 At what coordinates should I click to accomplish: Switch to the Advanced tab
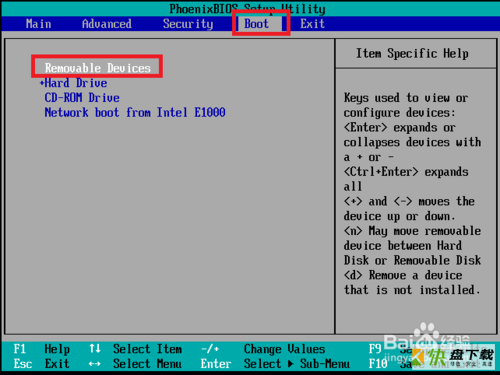pyautogui.click(x=107, y=24)
